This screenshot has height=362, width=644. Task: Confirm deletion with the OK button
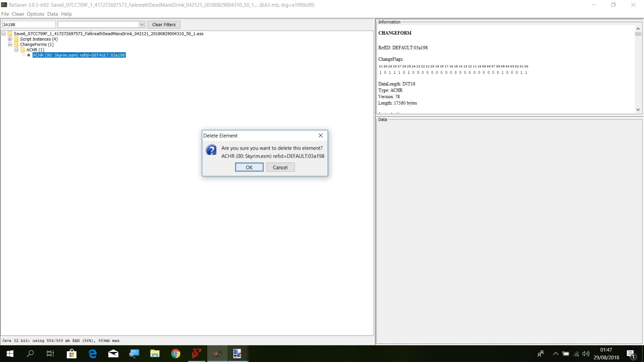249,167
